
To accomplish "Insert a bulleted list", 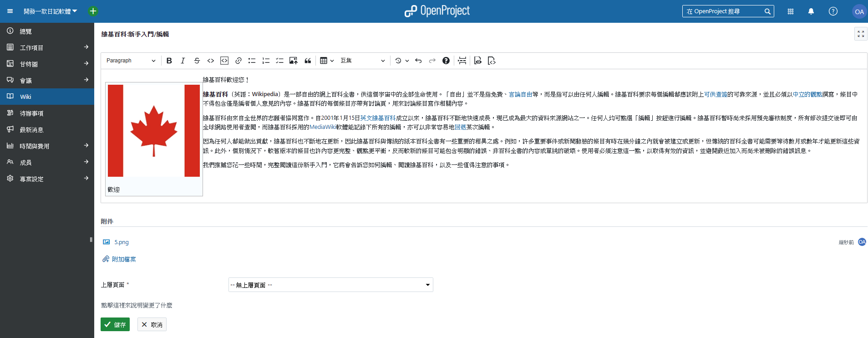I will coord(252,61).
